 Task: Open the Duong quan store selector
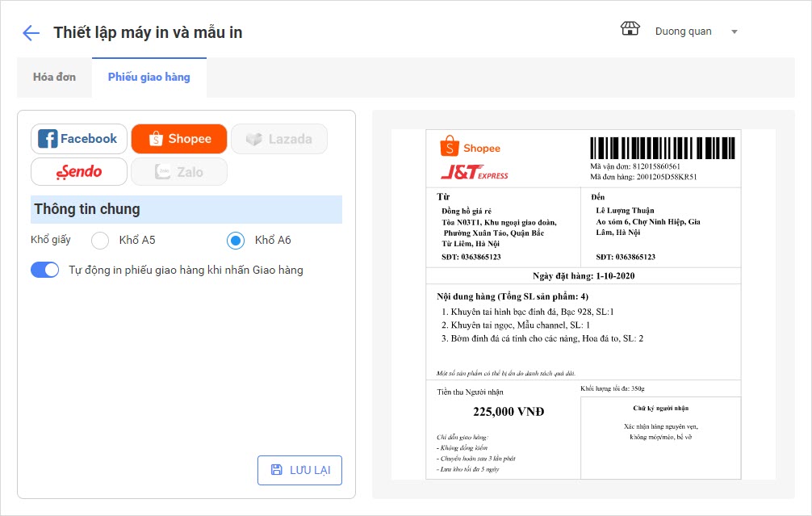pyautogui.click(x=683, y=31)
